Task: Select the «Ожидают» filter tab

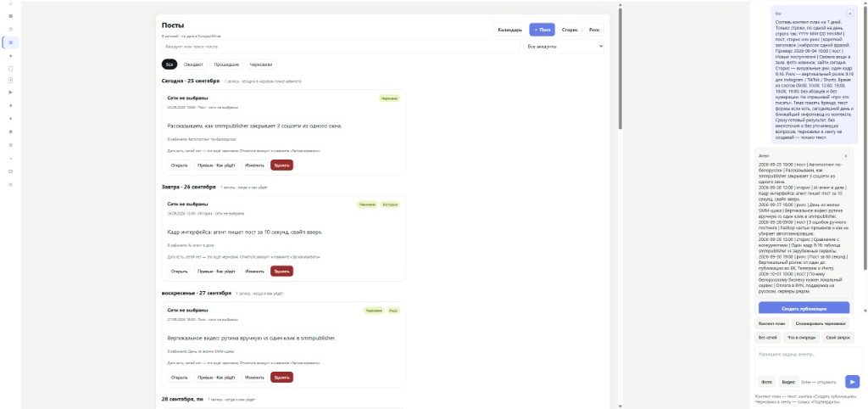Action: pos(193,64)
